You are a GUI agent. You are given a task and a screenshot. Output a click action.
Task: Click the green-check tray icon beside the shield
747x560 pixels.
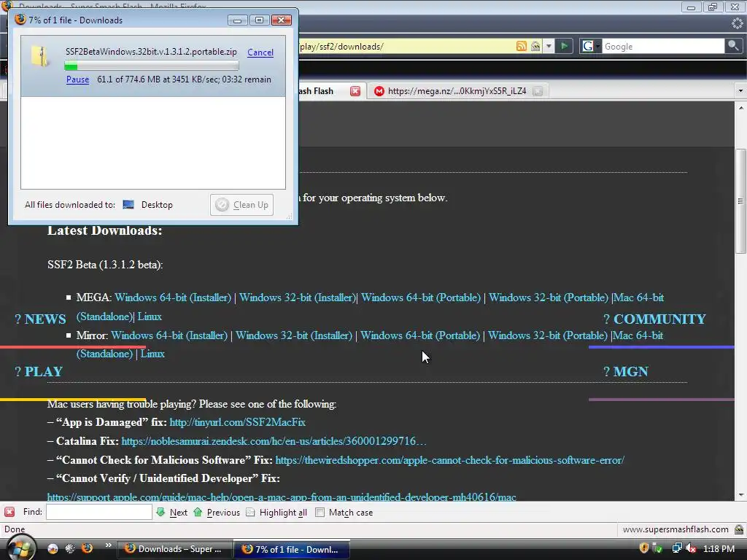click(x=657, y=548)
